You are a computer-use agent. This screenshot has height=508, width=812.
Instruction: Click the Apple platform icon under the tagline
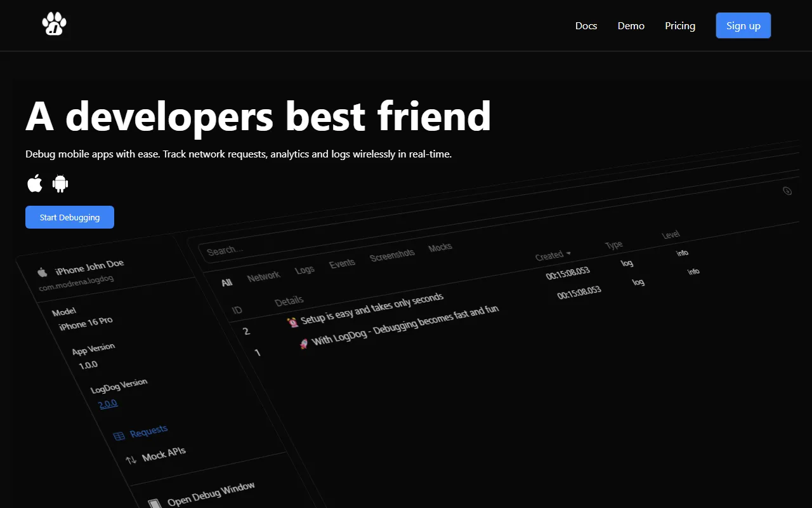(35, 184)
